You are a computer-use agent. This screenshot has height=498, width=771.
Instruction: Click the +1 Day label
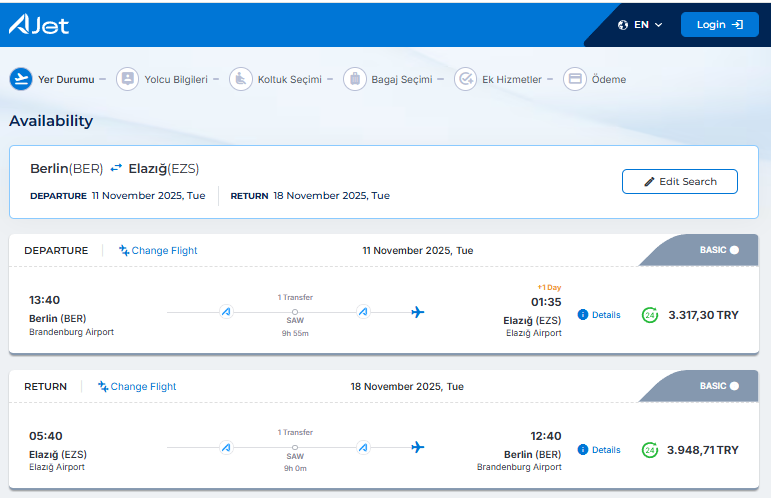549,287
